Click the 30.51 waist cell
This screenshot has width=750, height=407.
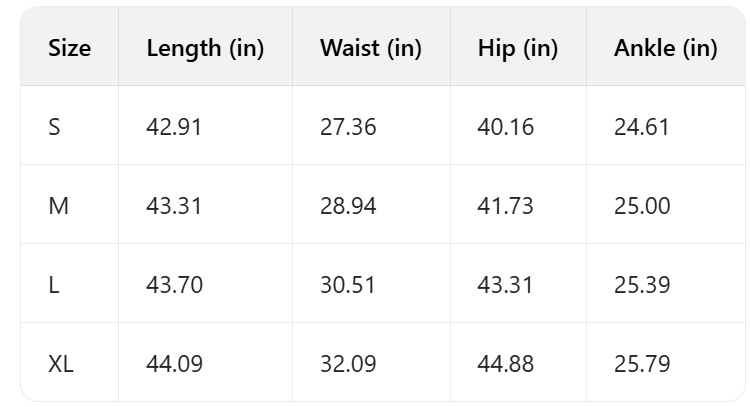[x=348, y=285]
